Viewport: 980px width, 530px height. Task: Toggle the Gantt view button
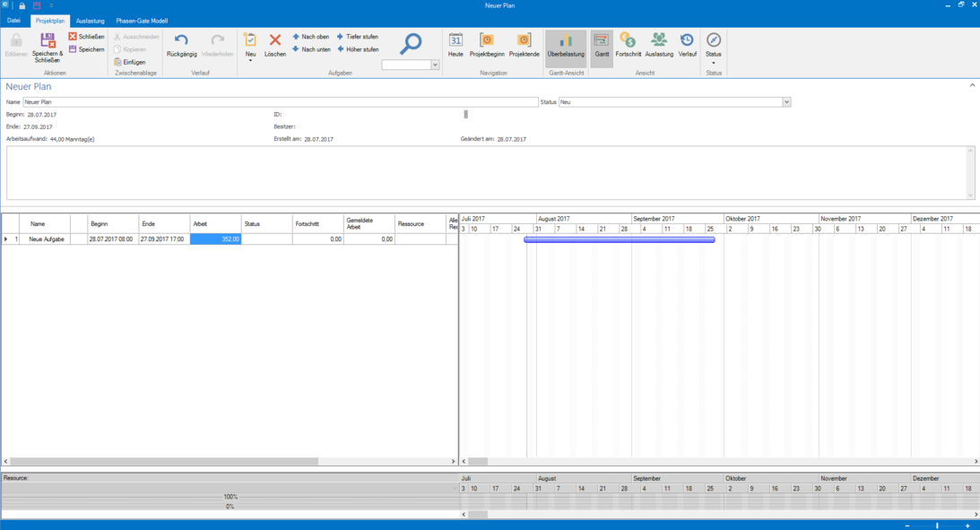pos(602,40)
